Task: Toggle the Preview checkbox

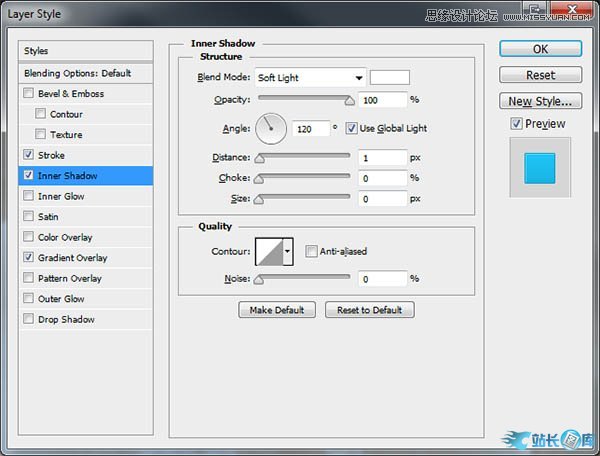Action: [516, 124]
